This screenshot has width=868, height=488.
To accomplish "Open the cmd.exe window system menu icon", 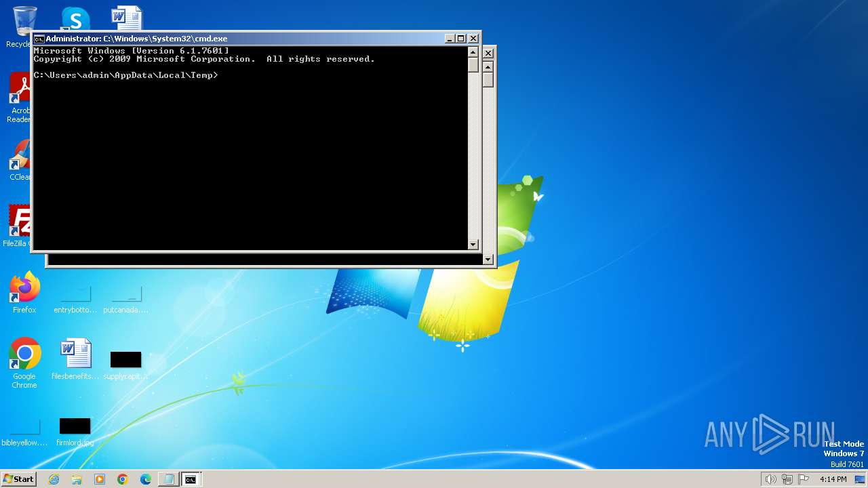I will (x=39, y=39).
